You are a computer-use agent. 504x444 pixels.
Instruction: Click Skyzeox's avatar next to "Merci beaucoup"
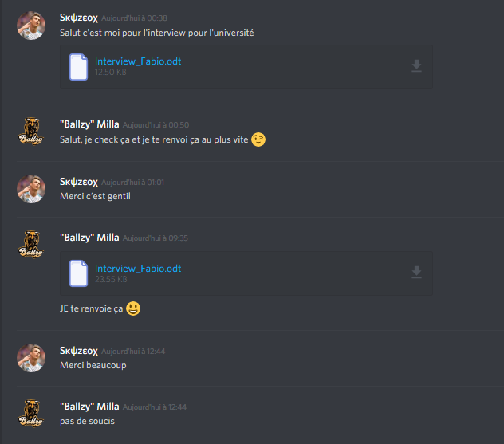click(x=31, y=358)
